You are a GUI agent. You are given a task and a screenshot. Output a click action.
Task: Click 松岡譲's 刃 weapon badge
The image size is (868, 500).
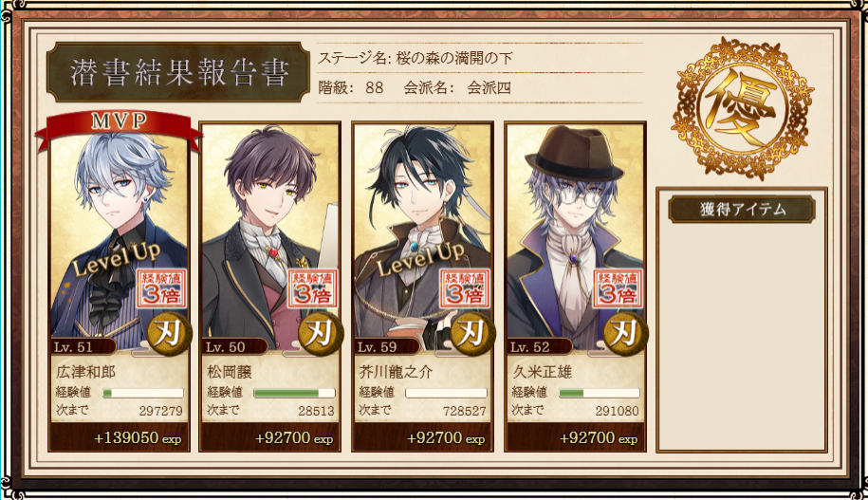pyautogui.click(x=321, y=333)
